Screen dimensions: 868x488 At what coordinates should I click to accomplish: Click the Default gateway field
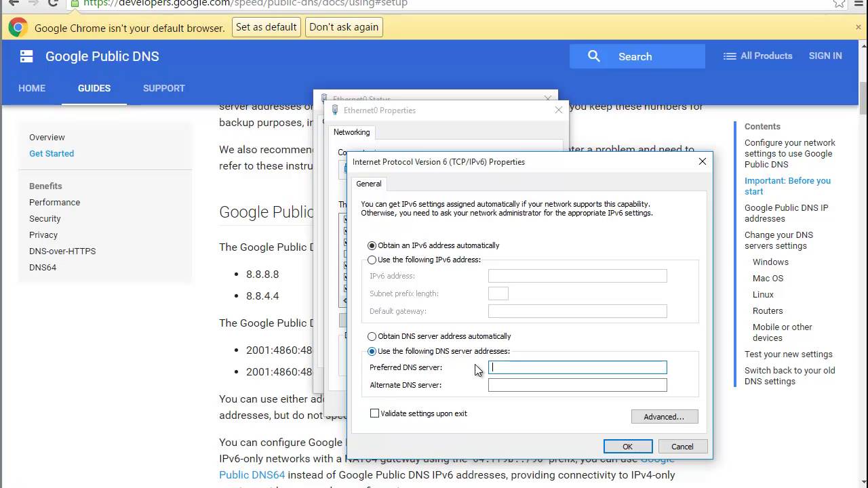click(578, 311)
